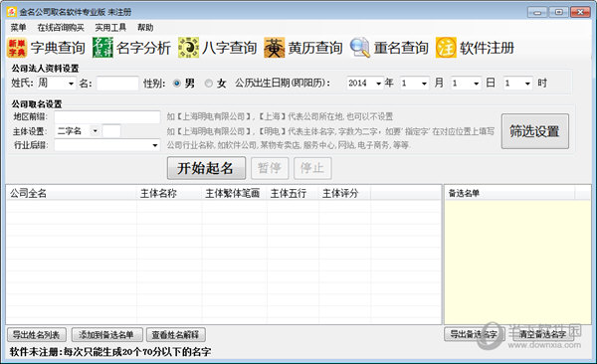597x364 pixels.
Task: Click the 字典查询 toolbar label
Action: [58, 48]
